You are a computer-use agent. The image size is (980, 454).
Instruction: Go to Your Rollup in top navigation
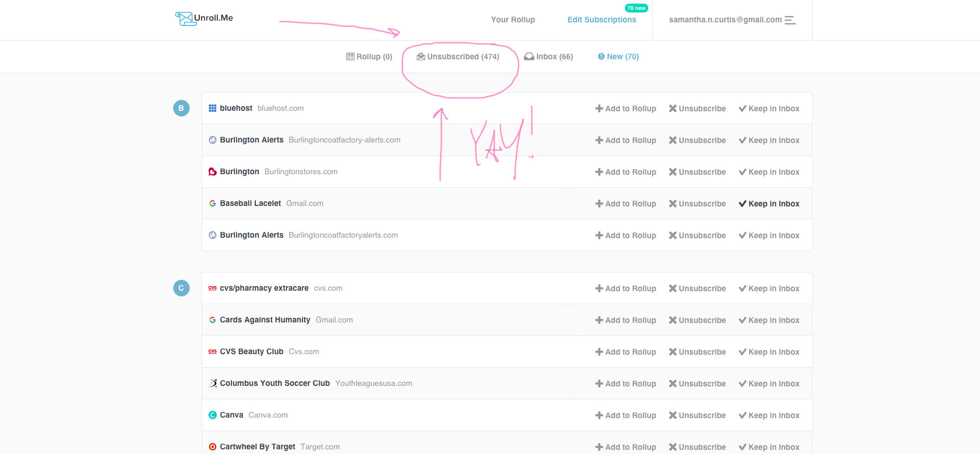click(513, 20)
